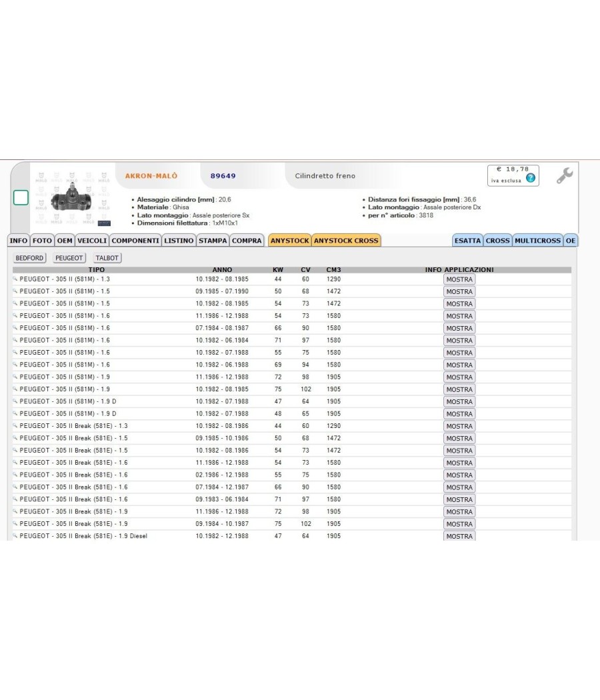Open the COMPONENTI tab
The height and width of the screenshot is (700, 600).
click(x=135, y=240)
